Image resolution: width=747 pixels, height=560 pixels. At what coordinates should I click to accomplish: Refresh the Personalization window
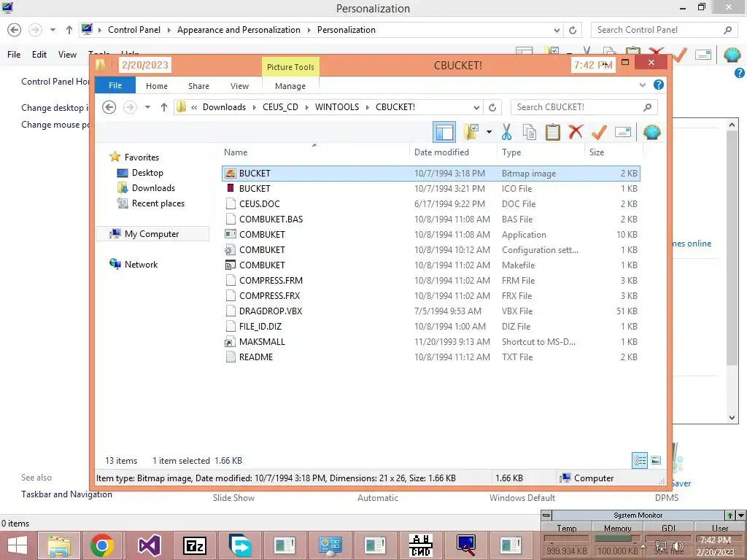click(x=573, y=30)
